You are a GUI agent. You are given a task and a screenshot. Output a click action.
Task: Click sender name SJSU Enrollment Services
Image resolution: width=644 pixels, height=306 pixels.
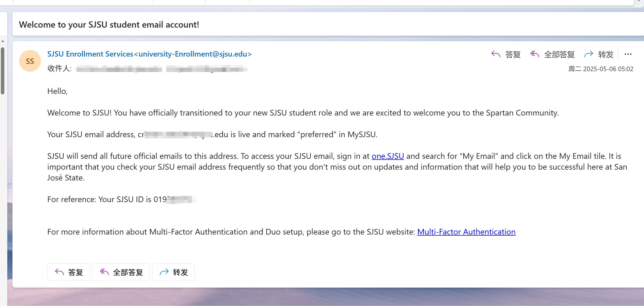tap(90, 54)
